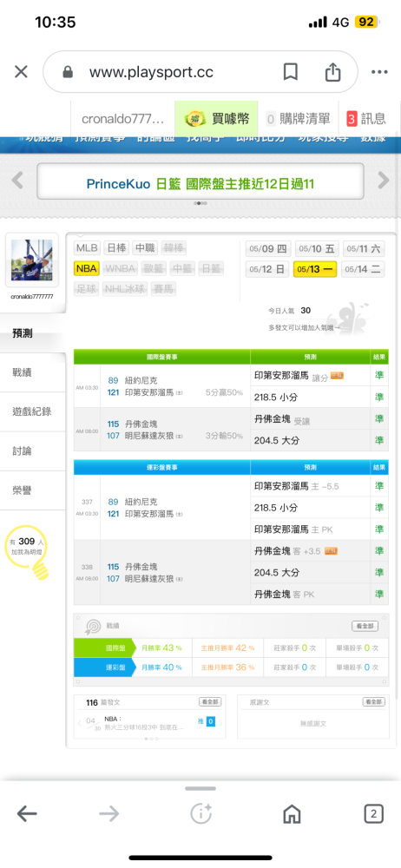The height and width of the screenshot is (868, 401).
Task: Tap 看全部 in 戰績 panel
Action: point(365,626)
